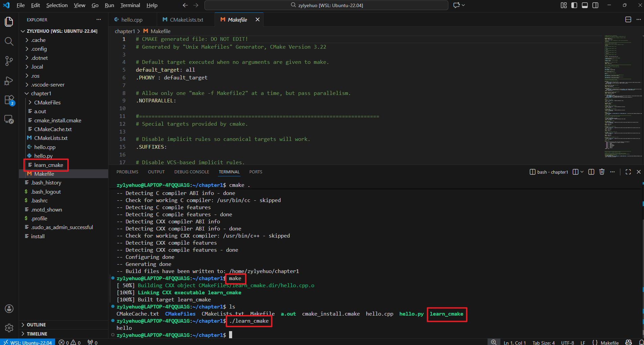The width and height of the screenshot is (644, 345).
Task: Open the Source Control view icon
Action: pyautogui.click(x=9, y=61)
